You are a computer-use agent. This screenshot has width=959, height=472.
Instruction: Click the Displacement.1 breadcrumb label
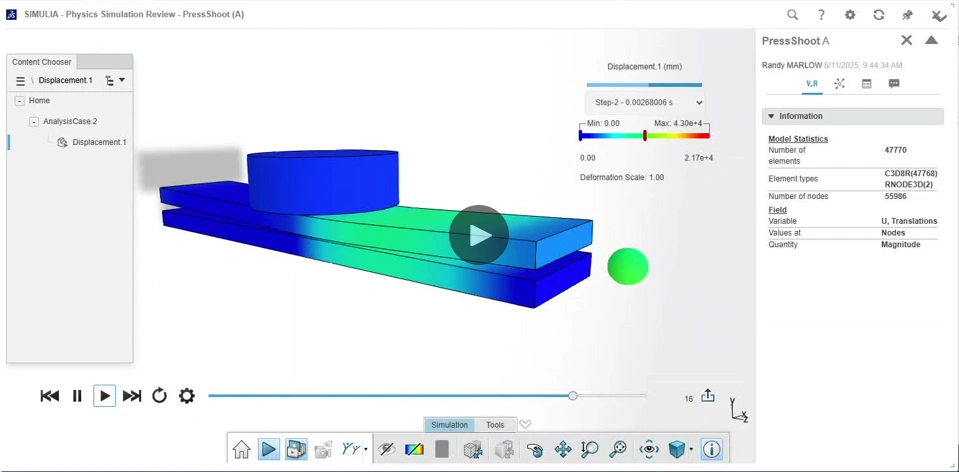click(x=65, y=80)
